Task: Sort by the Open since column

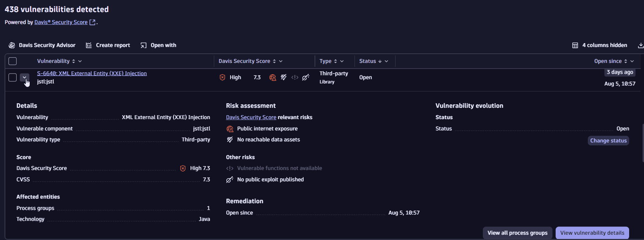Action: [x=626, y=61]
